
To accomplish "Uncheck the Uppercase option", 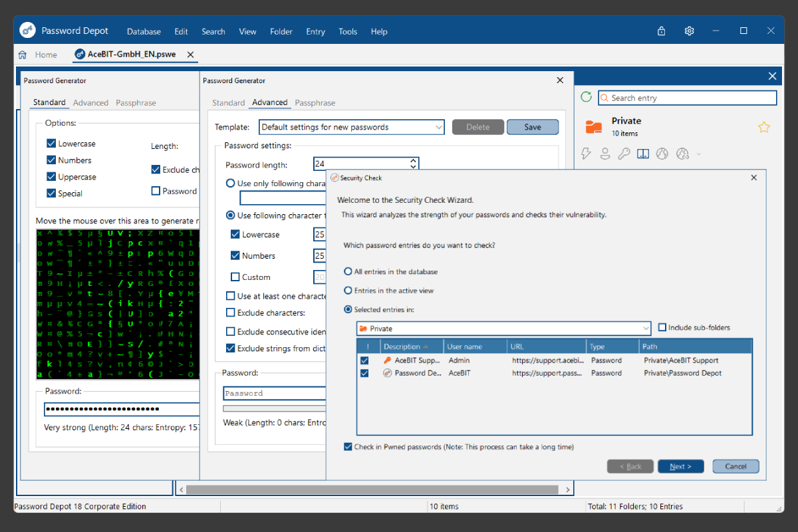I will coord(51,177).
